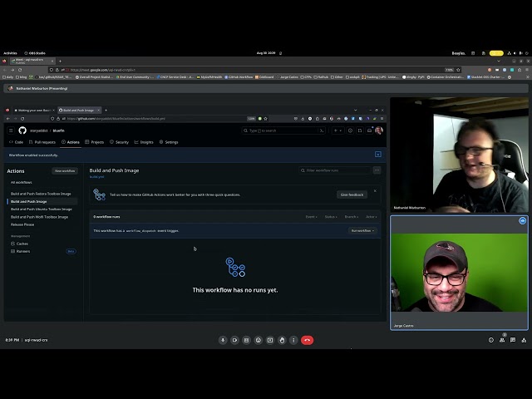This screenshot has height=399, width=532.
Task: Open the Status filter dropdown
Action: point(331,216)
